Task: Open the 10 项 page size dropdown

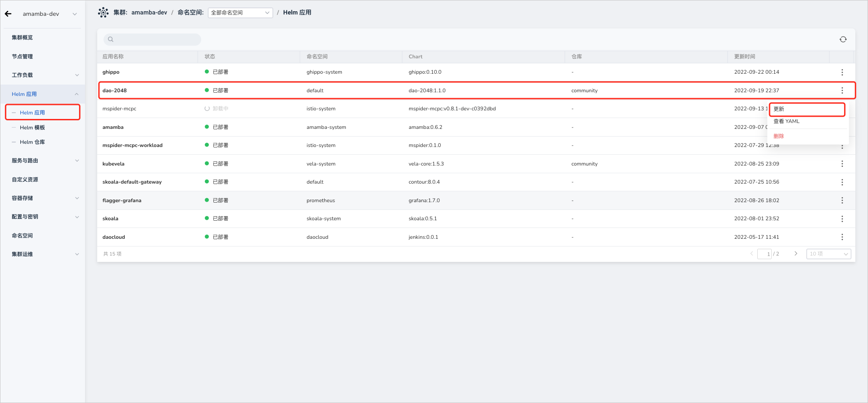Action: click(x=829, y=254)
